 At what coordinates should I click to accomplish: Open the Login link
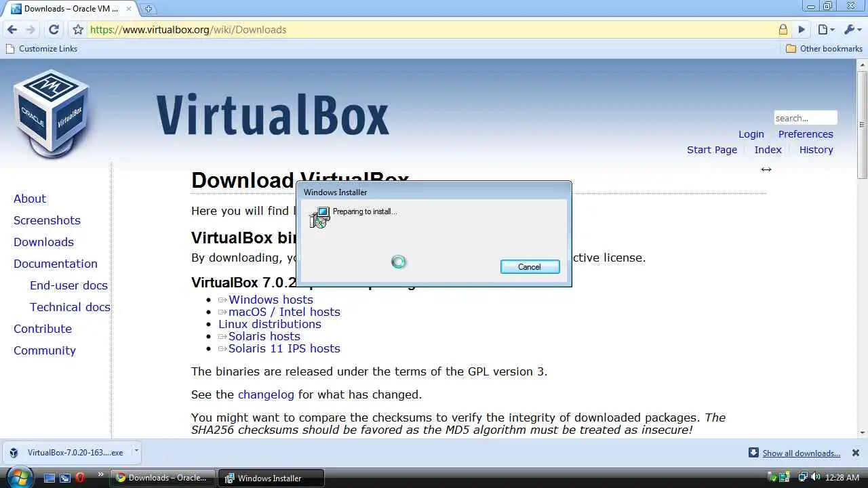[751, 134]
